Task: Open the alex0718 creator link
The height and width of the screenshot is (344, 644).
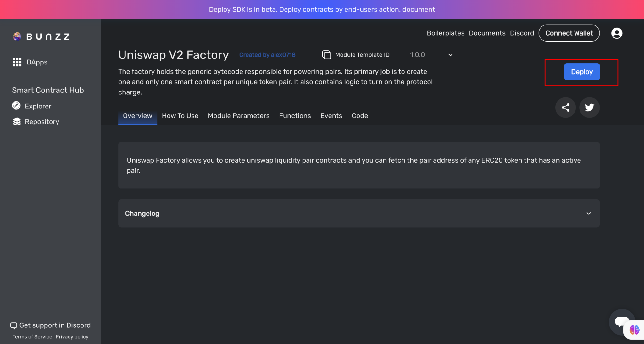Action: pyautogui.click(x=267, y=54)
